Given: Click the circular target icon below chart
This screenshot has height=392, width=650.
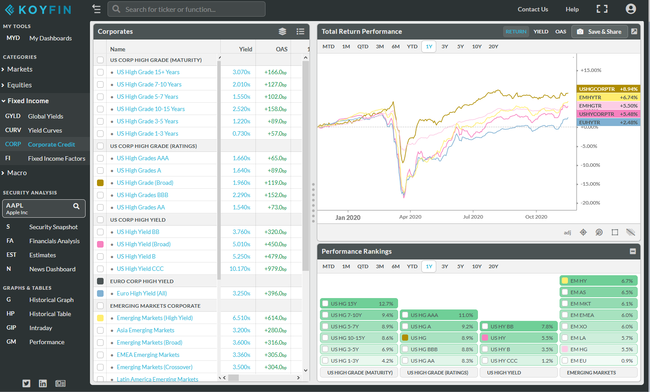Looking at the screenshot, I should [599, 232].
